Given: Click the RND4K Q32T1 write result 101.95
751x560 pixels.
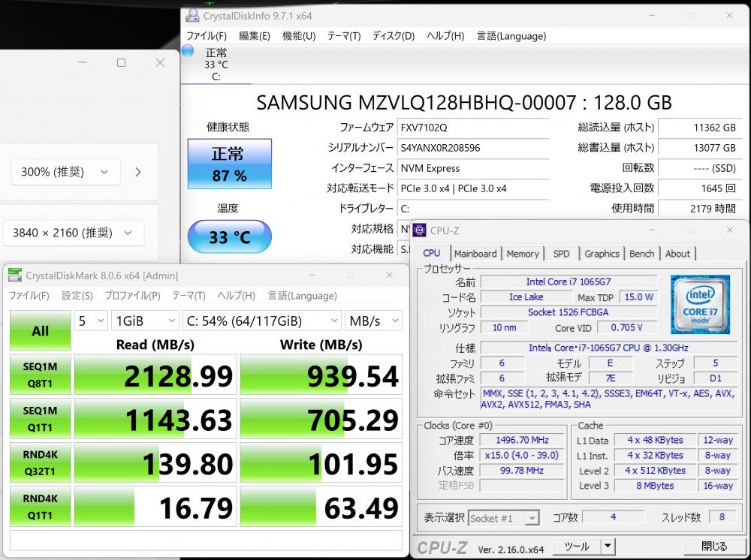Looking at the screenshot, I should tap(321, 463).
